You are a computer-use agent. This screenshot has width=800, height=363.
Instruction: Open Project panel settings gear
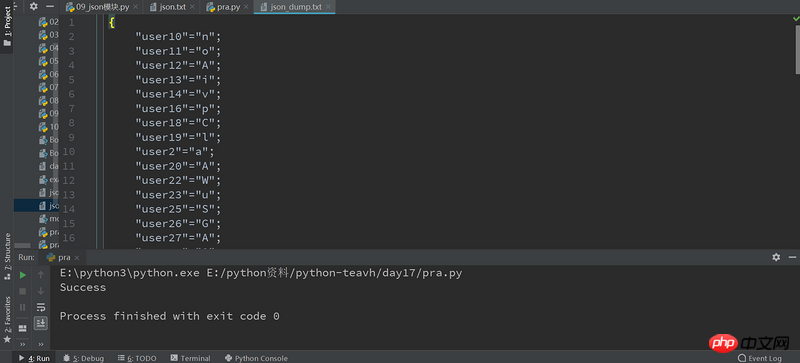tap(34, 6)
